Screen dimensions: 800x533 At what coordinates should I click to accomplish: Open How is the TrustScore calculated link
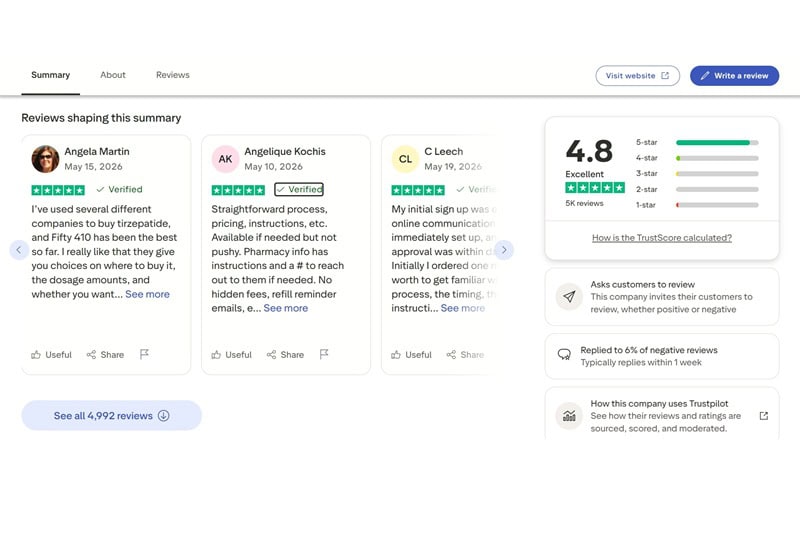click(662, 238)
